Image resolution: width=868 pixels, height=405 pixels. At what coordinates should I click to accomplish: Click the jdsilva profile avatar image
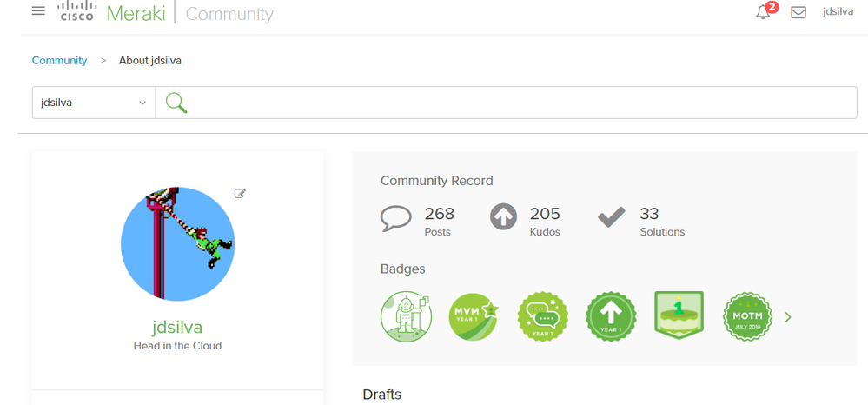[177, 243]
